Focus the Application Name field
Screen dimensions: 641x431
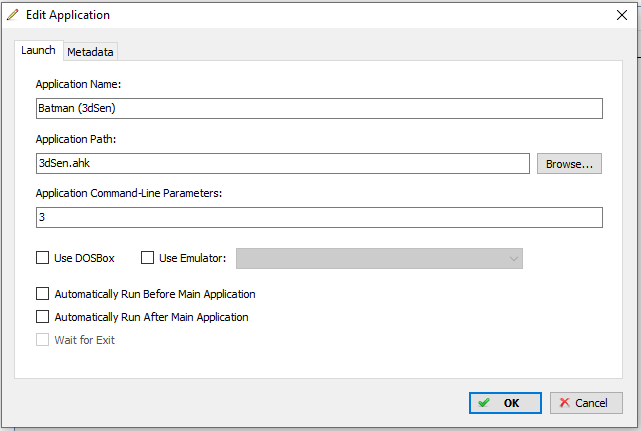coord(319,108)
